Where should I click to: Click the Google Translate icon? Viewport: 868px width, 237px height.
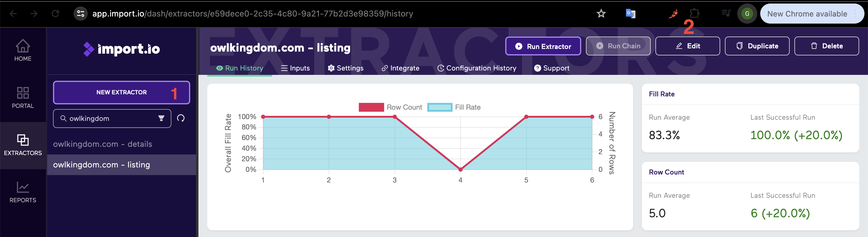point(630,14)
